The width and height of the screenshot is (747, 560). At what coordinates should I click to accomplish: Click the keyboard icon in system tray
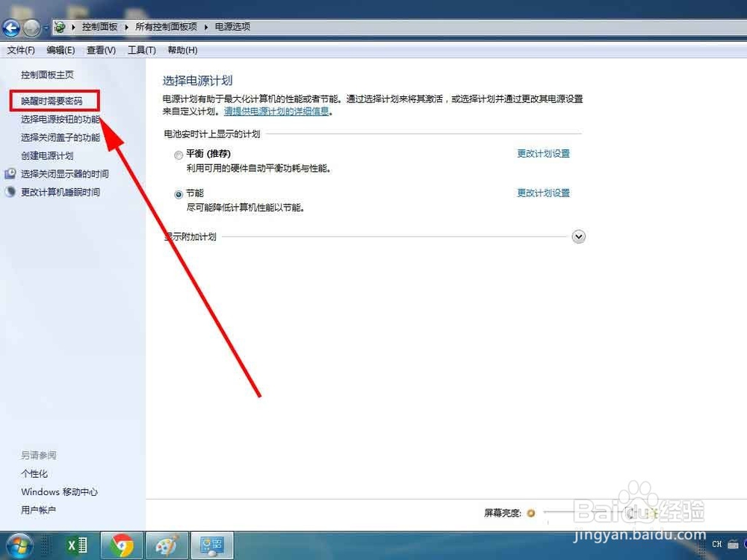click(x=734, y=544)
